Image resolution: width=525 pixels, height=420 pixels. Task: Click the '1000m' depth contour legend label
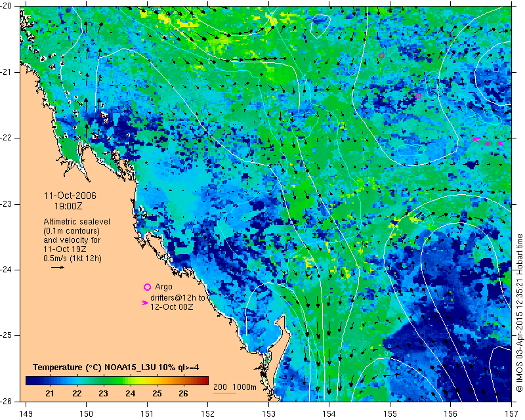tap(244, 387)
